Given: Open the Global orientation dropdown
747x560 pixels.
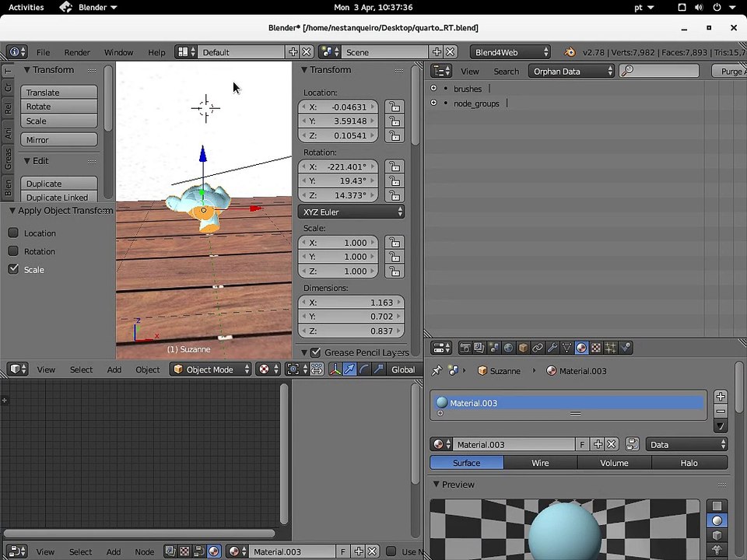Looking at the screenshot, I should (x=404, y=369).
